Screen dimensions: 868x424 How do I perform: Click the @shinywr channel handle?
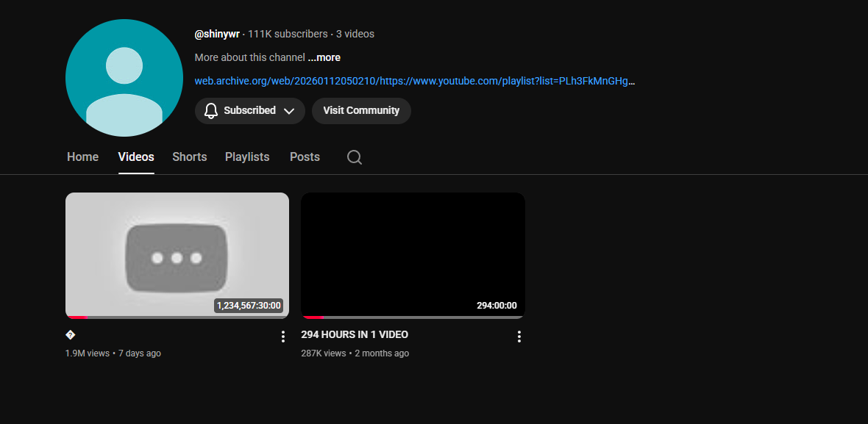click(217, 35)
